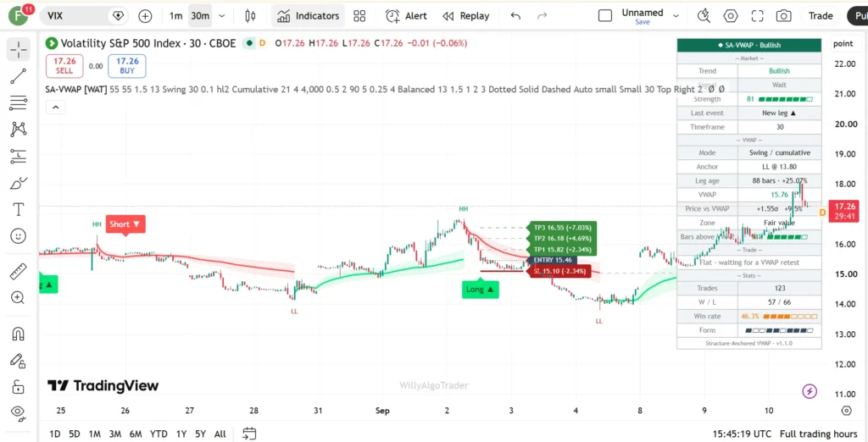Create an Alert

pos(406,16)
